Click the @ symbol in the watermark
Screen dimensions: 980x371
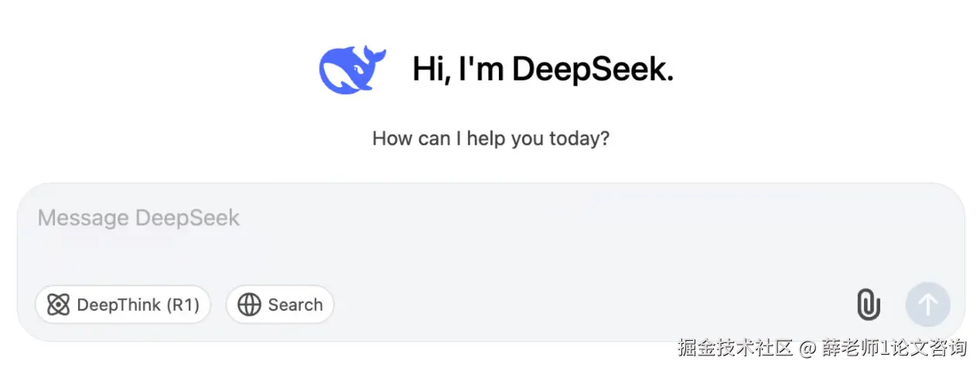pyautogui.click(x=808, y=349)
